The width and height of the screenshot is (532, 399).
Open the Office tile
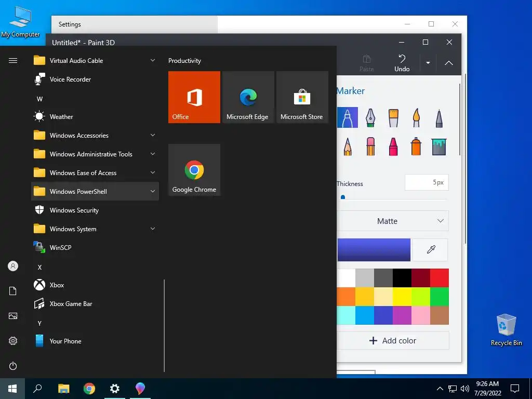(x=194, y=97)
